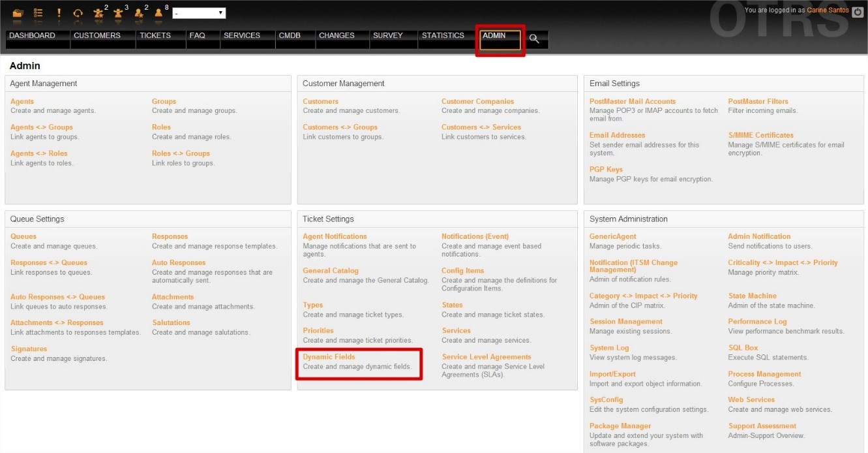
Task: Open Service Level Agreements link
Action: pyautogui.click(x=486, y=357)
